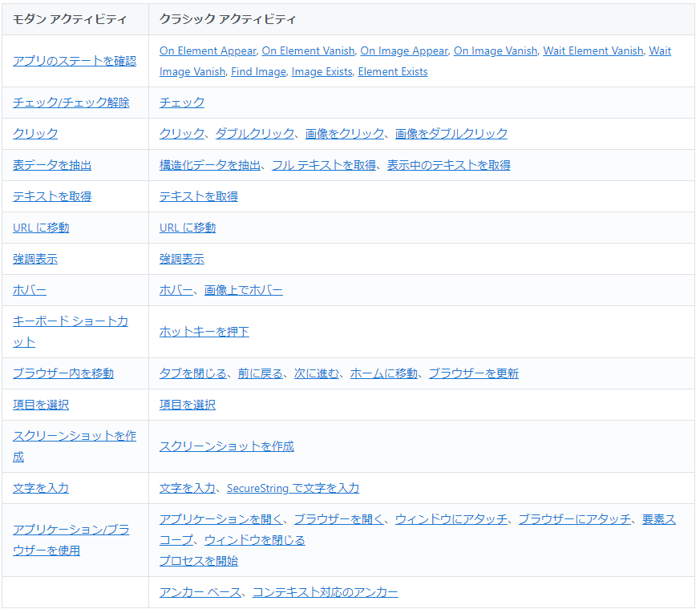Click the 次に進む link
This screenshot has width=700, height=613.
coord(317,373)
